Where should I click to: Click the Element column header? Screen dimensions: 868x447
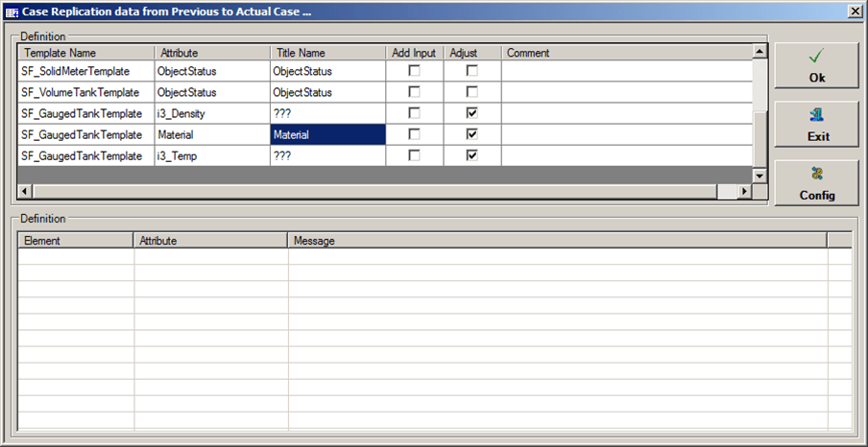point(77,241)
